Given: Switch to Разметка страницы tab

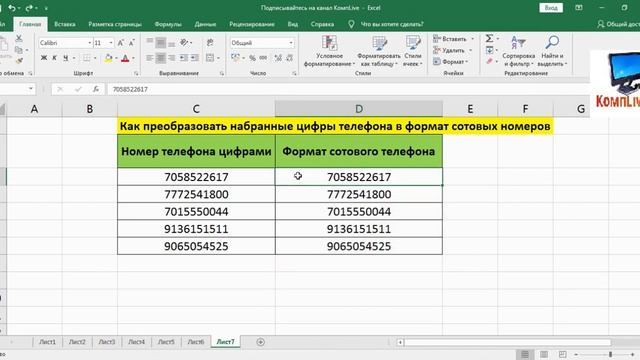Looking at the screenshot, I should [115, 24].
